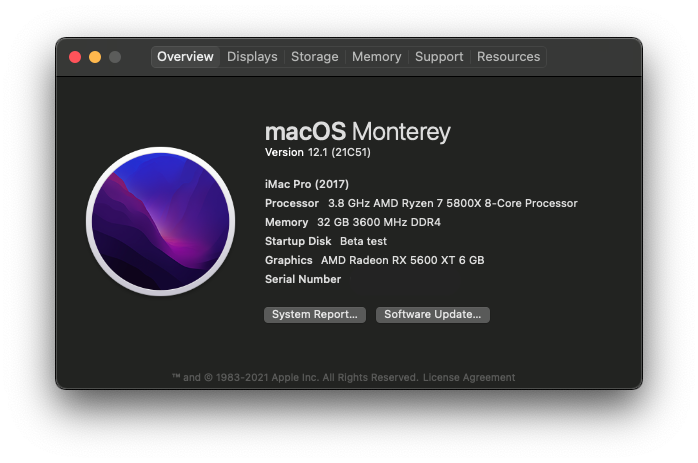This screenshot has width=698, height=463.
Task: Go to the Memory tab
Action: [x=376, y=57]
